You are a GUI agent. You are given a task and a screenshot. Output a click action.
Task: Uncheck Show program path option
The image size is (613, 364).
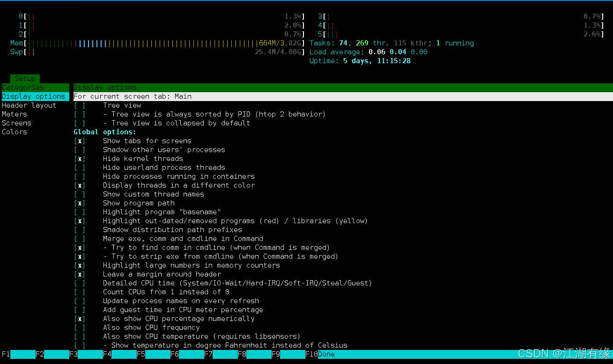tap(80, 203)
